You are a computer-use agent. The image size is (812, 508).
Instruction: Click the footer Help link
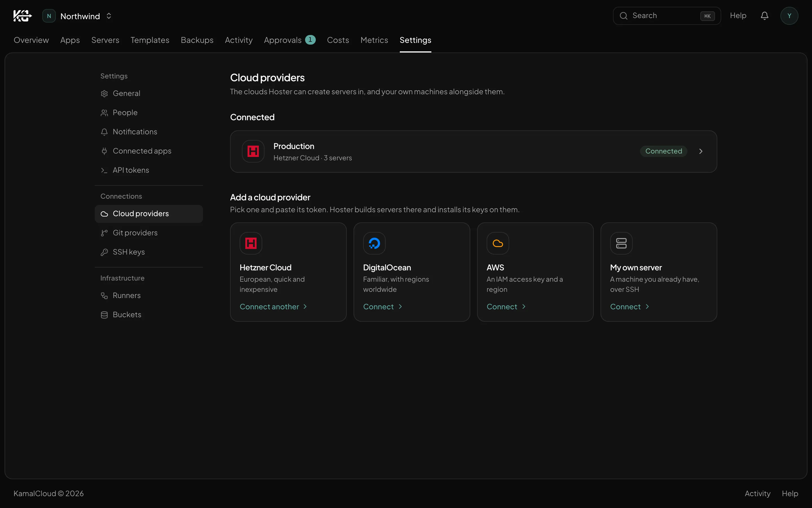pos(790,494)
